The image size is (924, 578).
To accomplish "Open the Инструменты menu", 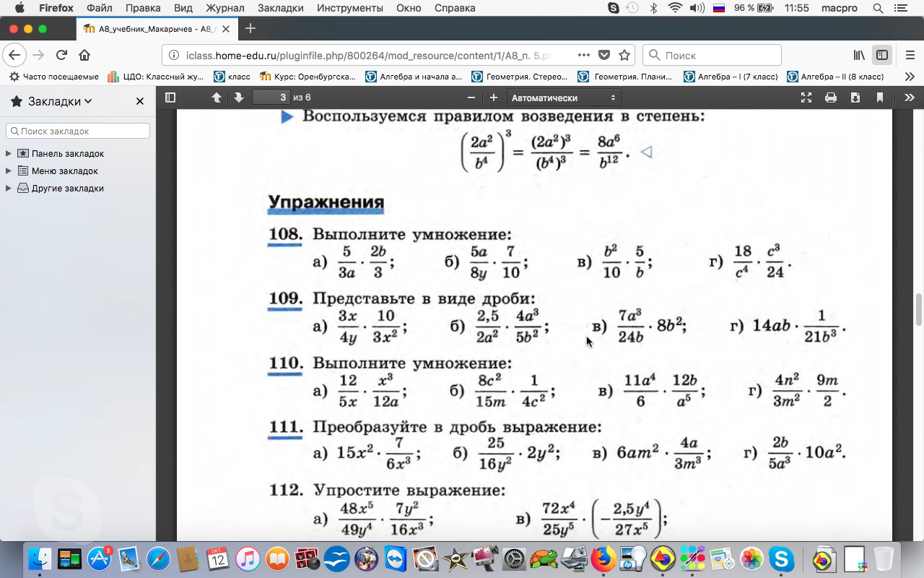I will [x=350, y=8].
